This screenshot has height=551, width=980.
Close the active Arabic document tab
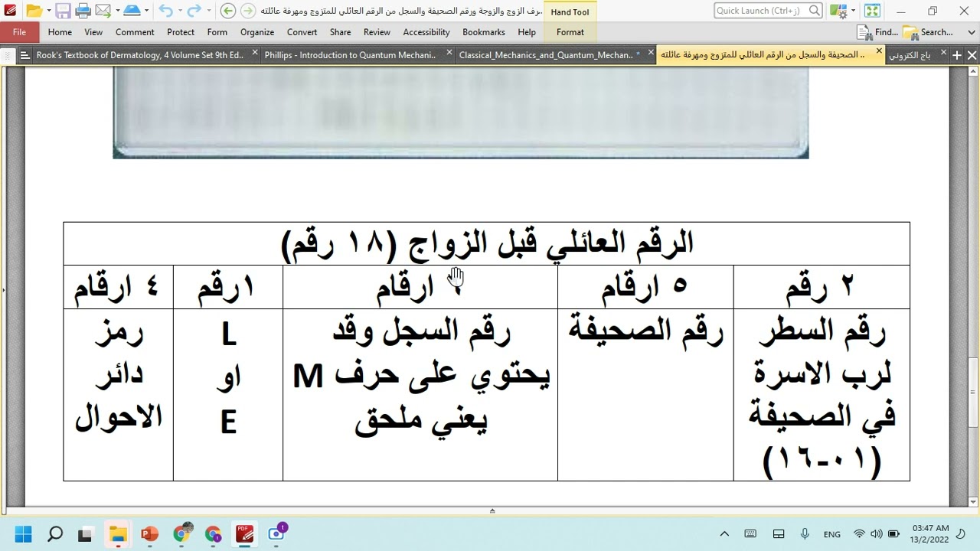click(x=879, y=52)
